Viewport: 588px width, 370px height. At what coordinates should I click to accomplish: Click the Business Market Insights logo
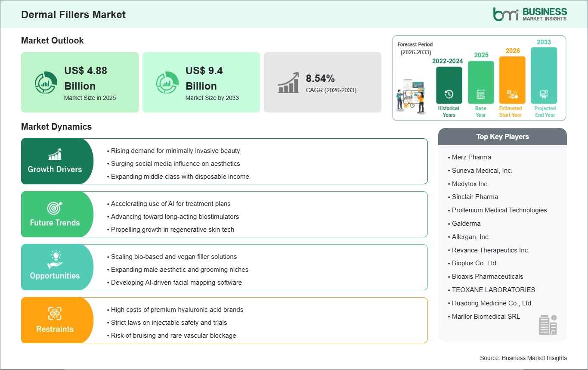point(529,14)
